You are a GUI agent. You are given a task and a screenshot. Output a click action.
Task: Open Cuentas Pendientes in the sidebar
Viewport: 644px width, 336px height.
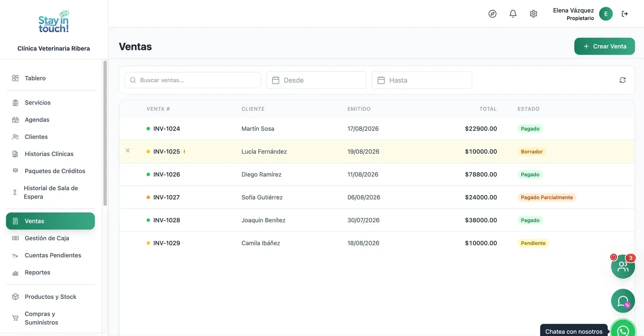(50, 255)
